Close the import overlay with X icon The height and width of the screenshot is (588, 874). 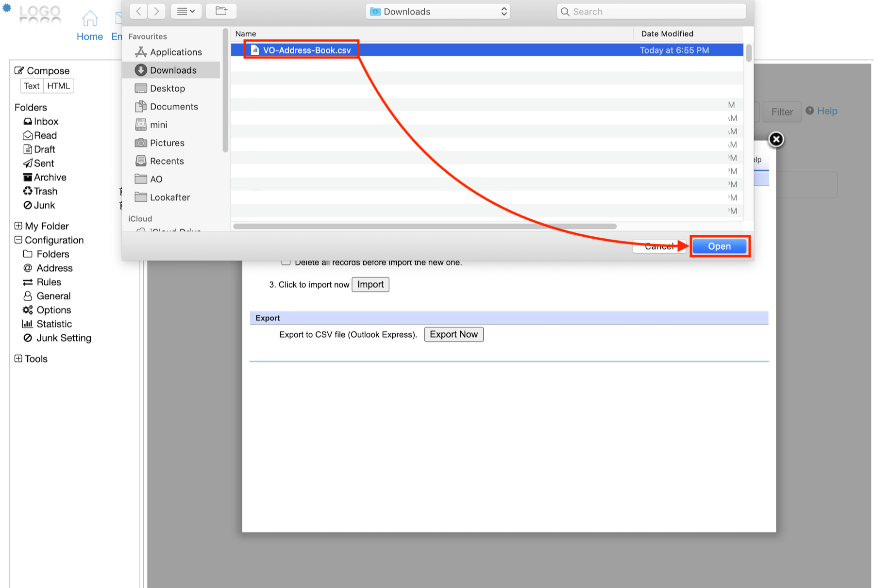pyautogui.click(x=776, y=140)
